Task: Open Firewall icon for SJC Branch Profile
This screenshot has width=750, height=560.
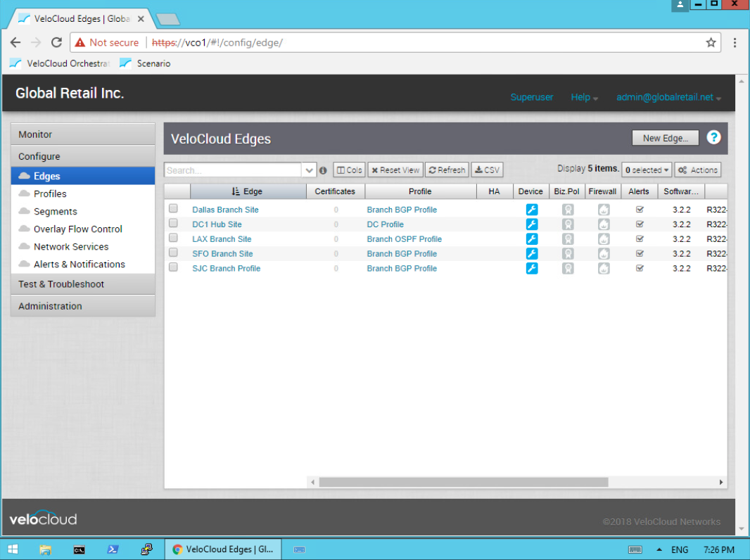Action: tap(604, 268)
